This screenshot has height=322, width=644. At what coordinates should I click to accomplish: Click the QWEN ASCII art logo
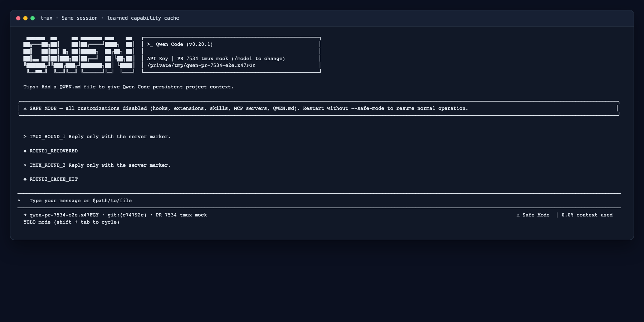[79, 55]
